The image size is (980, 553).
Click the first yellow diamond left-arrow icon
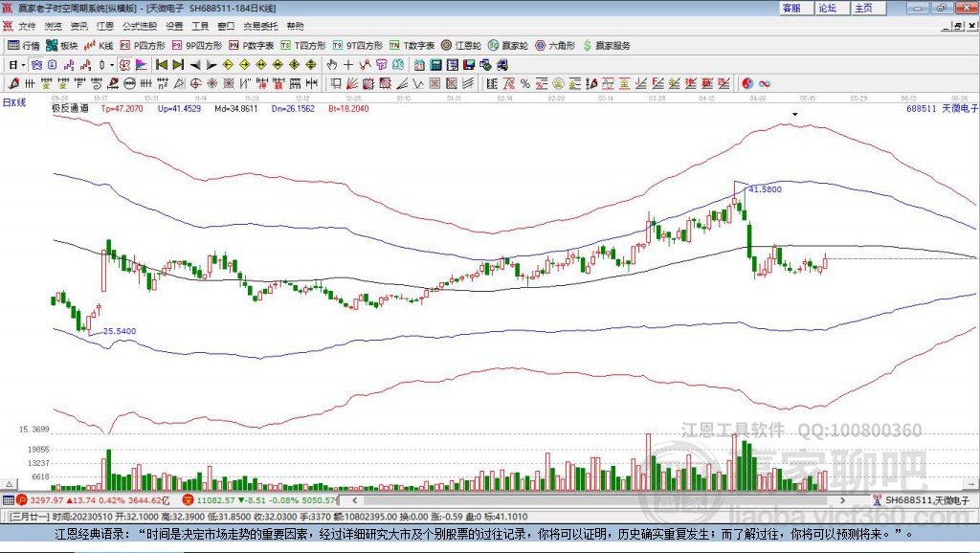pos(228,65)
